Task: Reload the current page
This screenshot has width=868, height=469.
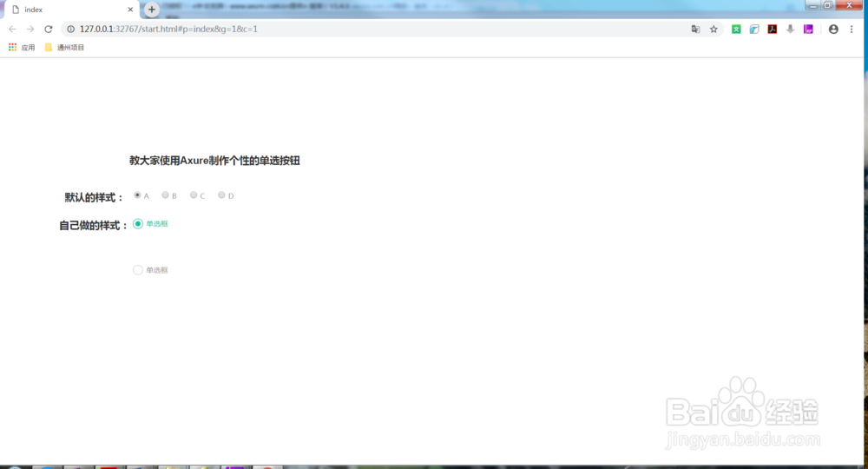Action: (49, 29)
